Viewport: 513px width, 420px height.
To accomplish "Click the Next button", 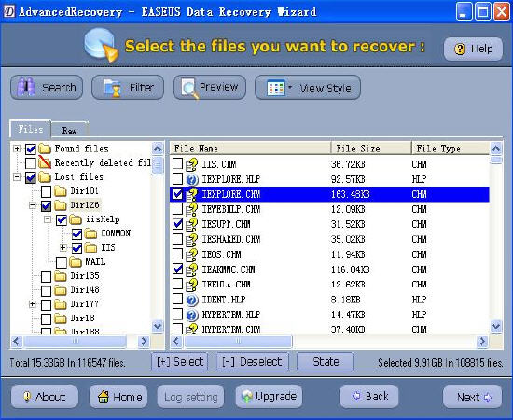I will point(472,397).
